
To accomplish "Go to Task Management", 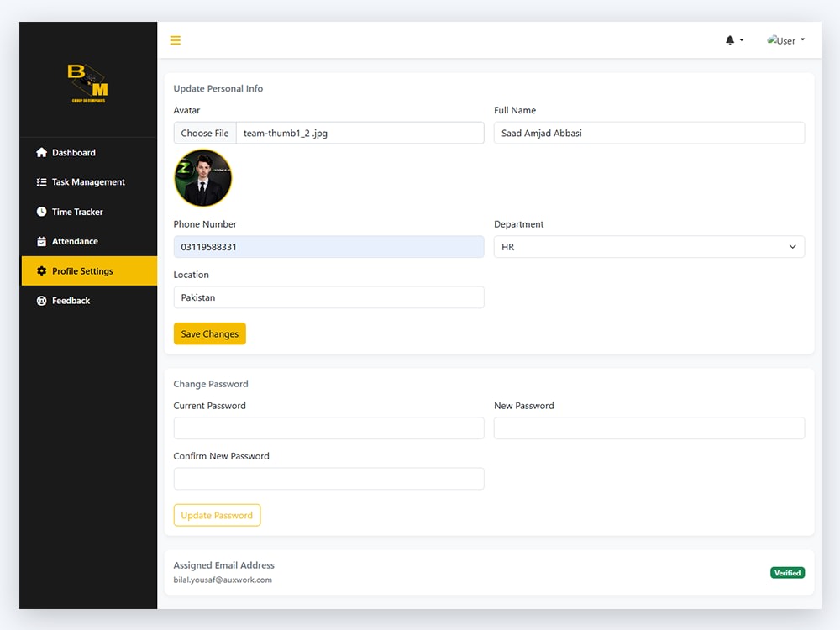I will point(88,182).
